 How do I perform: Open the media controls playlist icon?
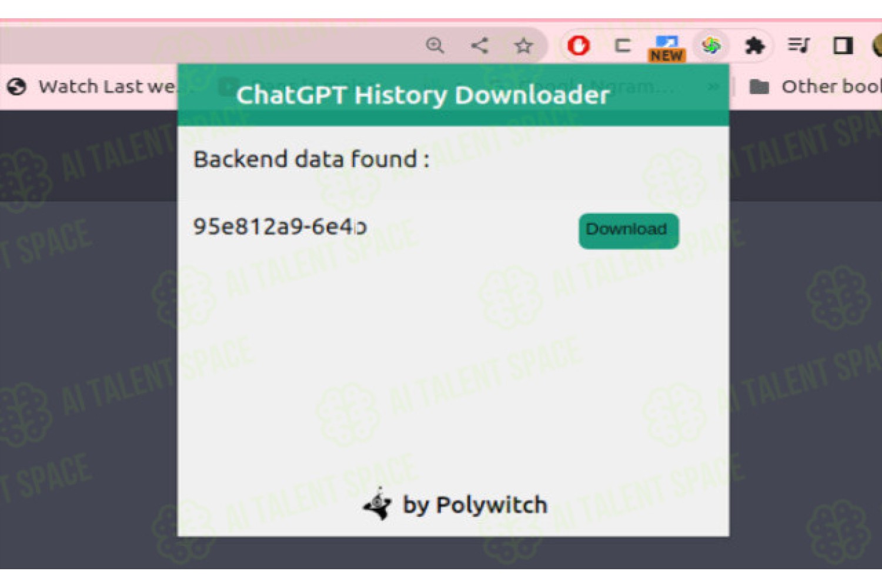click(799, 45)
